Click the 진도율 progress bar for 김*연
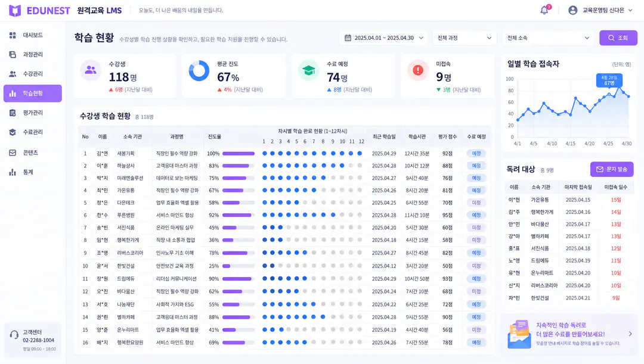 pyautogui.click(x=239, y=154)
